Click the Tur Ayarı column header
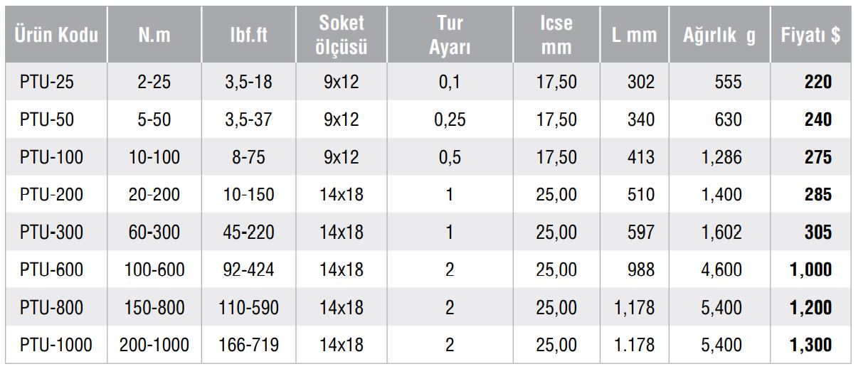Viewport: 868px width, 369px height. coord(450,35)
